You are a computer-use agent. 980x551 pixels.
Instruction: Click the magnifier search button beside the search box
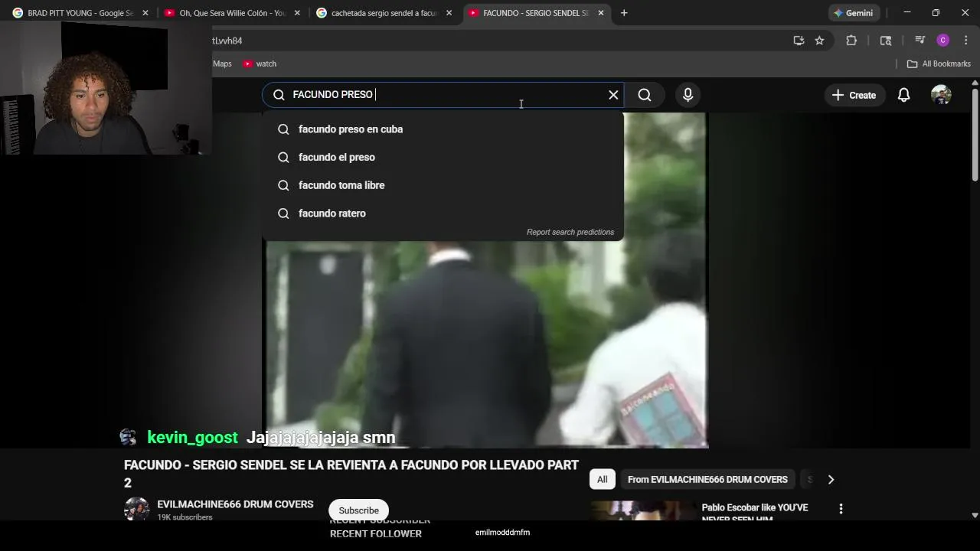point(645,95)
